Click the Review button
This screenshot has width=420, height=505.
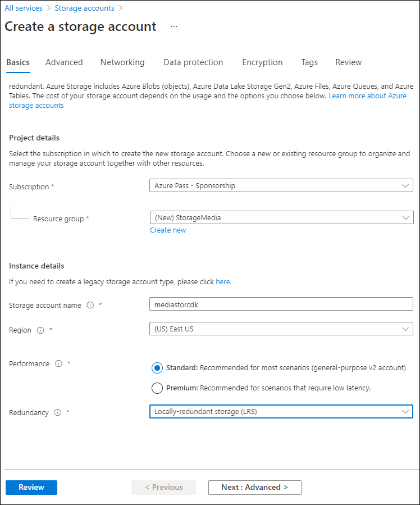point(31,487)
